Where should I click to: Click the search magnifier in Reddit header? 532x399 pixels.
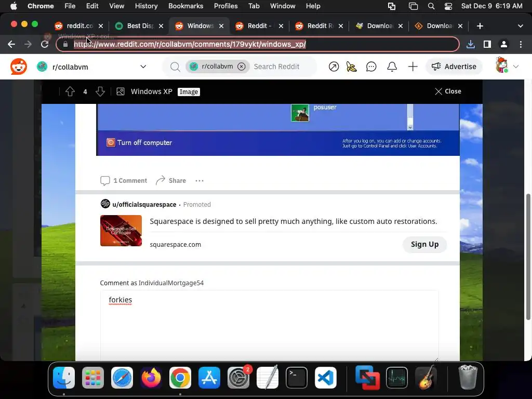tap(175, 67)
